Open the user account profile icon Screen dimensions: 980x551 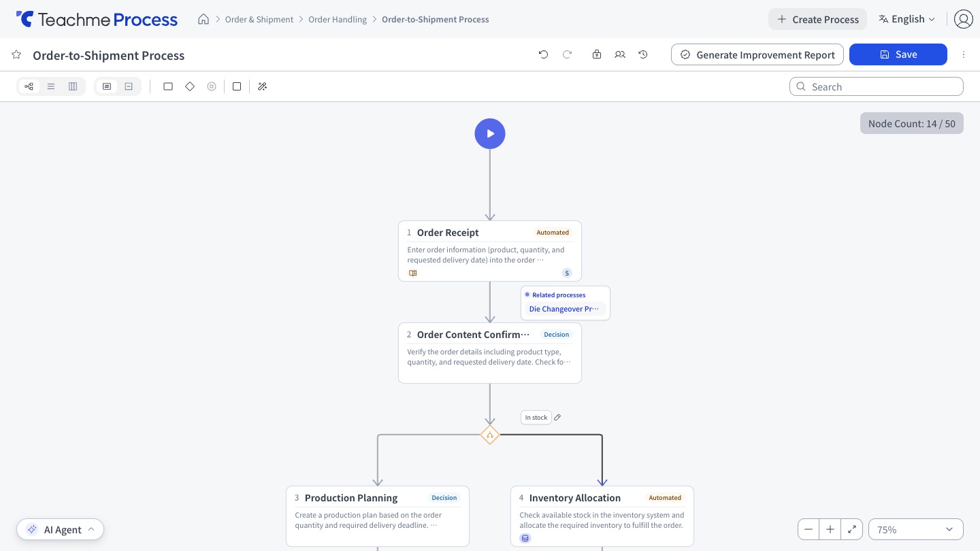click(x=963, y=19)
